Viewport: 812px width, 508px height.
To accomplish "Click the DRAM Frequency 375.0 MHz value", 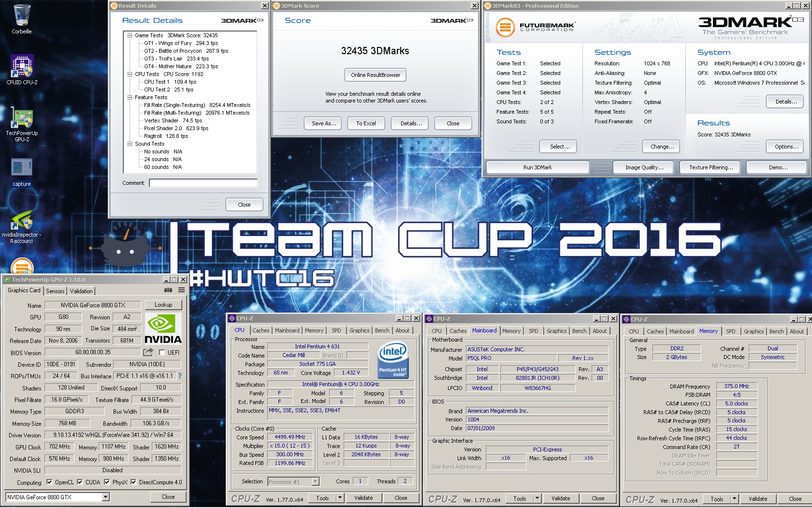I will coord(736,386).
